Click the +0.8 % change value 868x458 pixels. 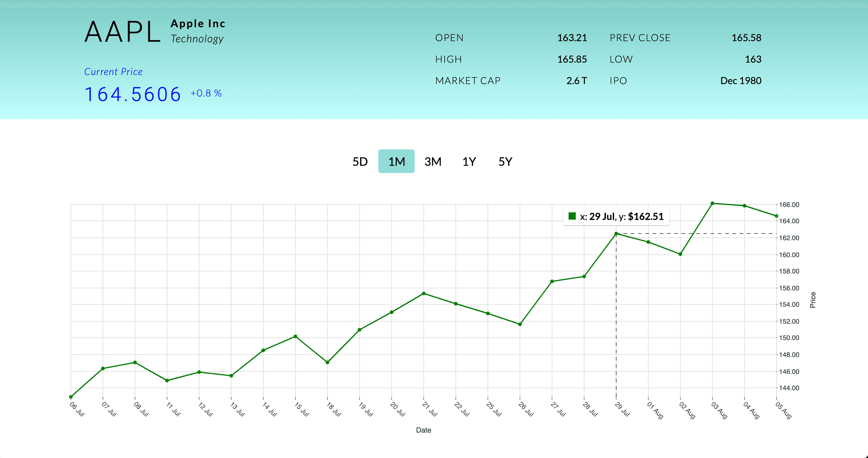(x=206, y=93)
